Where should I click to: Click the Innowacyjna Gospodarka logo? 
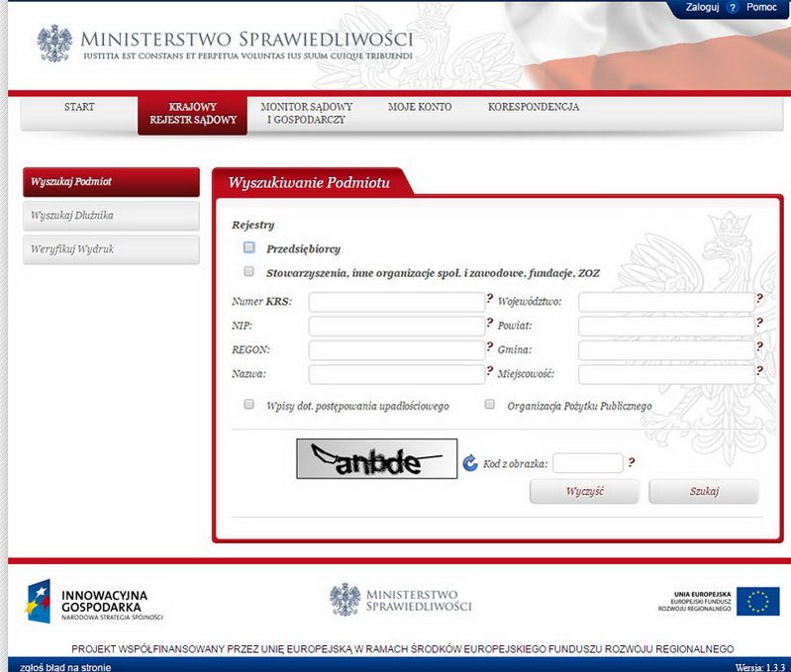tap(94, 602)
